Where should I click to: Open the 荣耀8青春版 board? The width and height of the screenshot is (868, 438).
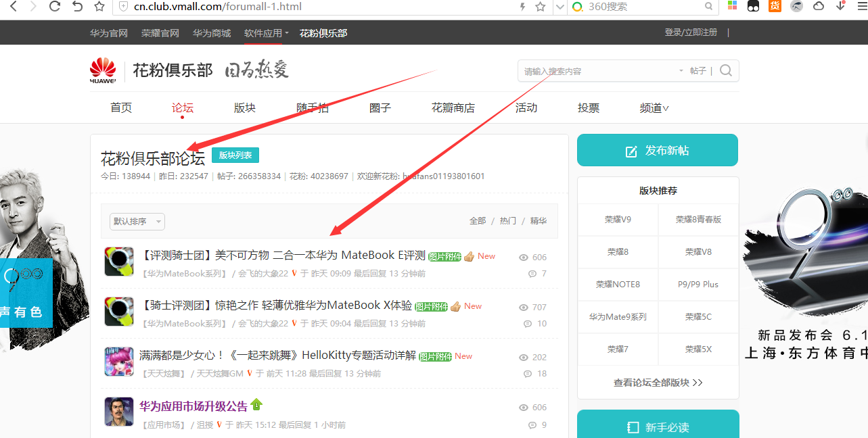[698, 220]
